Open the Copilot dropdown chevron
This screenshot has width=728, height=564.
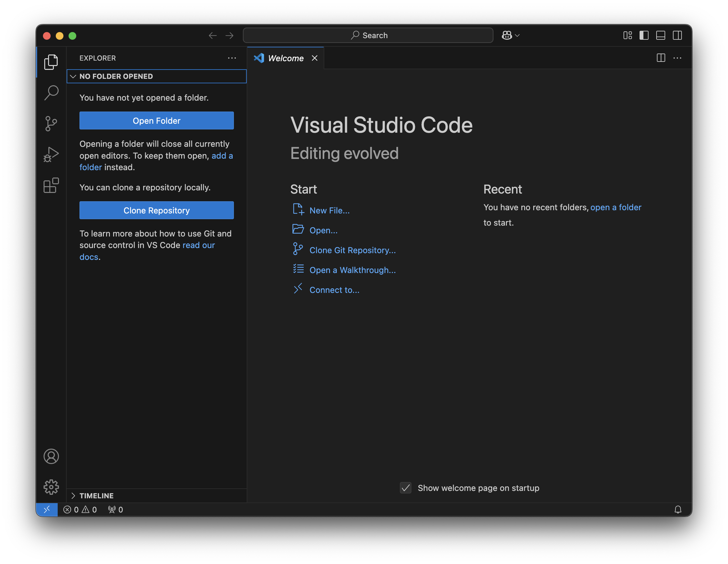tap(517, 35)
